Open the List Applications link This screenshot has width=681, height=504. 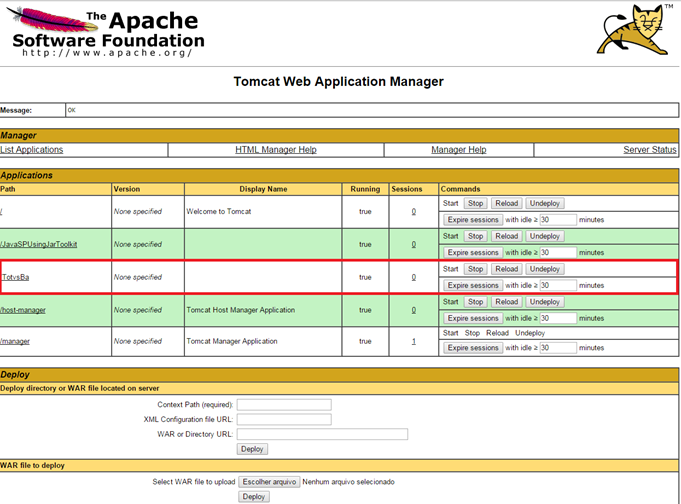[x=31, y=150]
